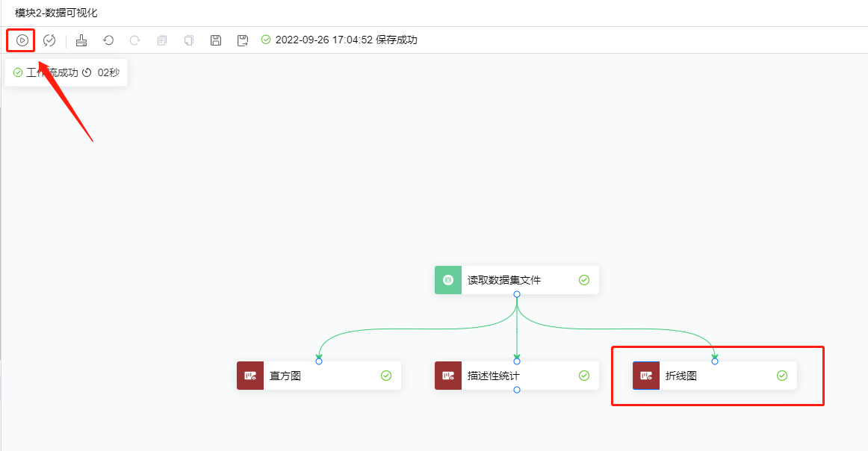
Task: Click the success check on 描述性统计 node
Action: pyautogui.click(x=584, y=376)
